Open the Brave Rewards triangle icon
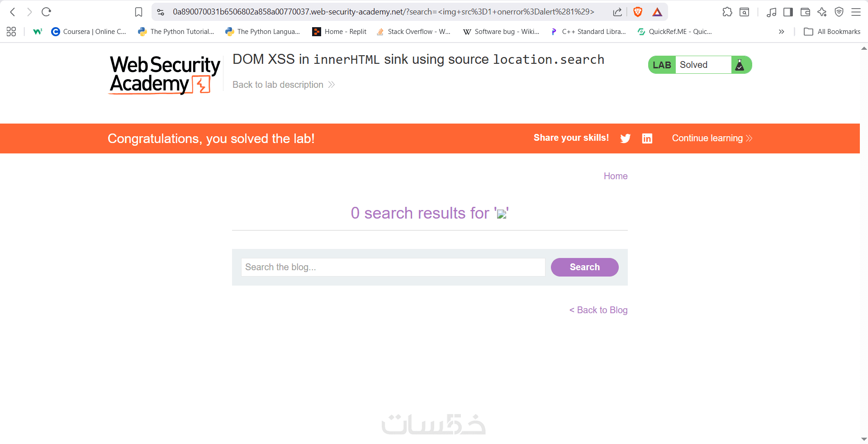Image resolution: width=868 pixels, height=444 pixels. click(657, 12)
